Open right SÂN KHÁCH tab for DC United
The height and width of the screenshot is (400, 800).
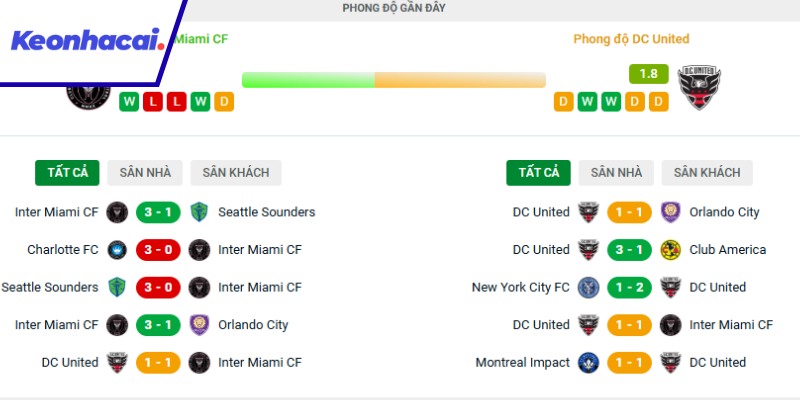point(707,172)
